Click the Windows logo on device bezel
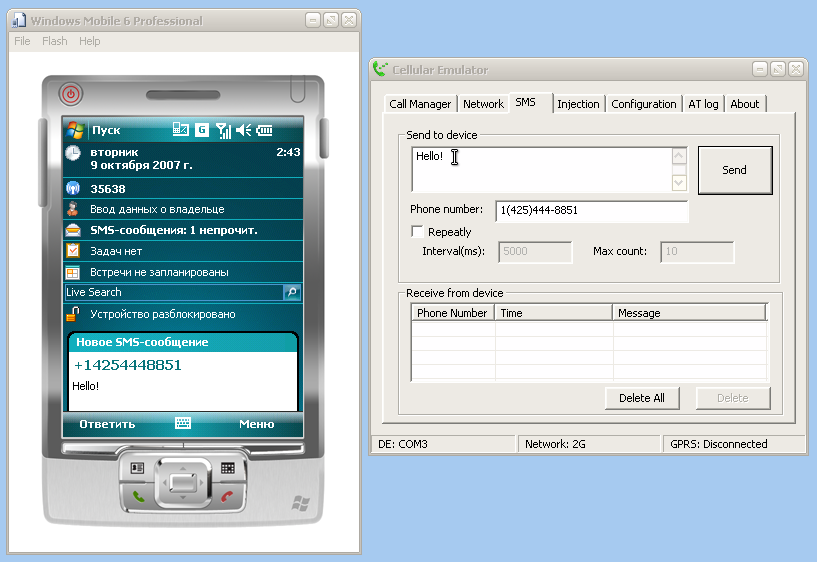Viewport: 817px width, 562px height. coord(301,504)
